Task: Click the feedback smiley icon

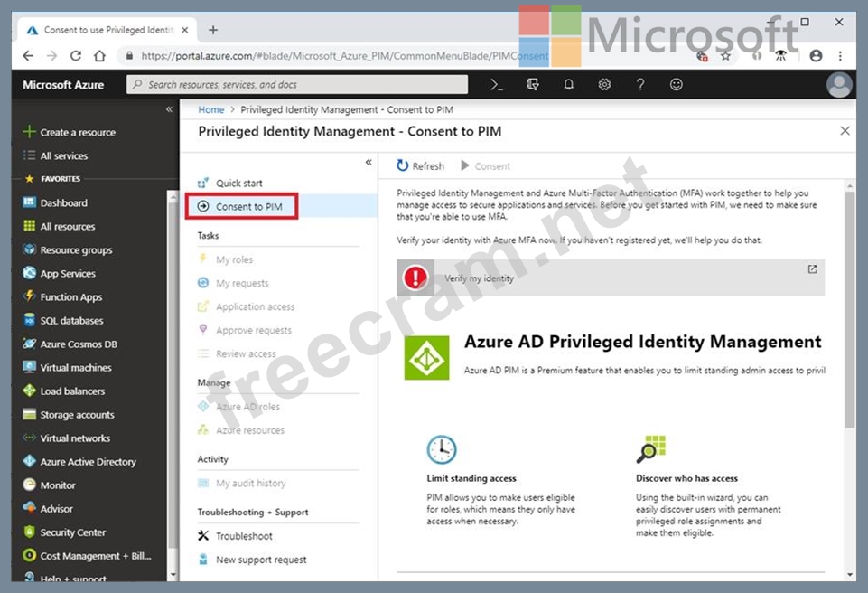Action: [677, 84]
